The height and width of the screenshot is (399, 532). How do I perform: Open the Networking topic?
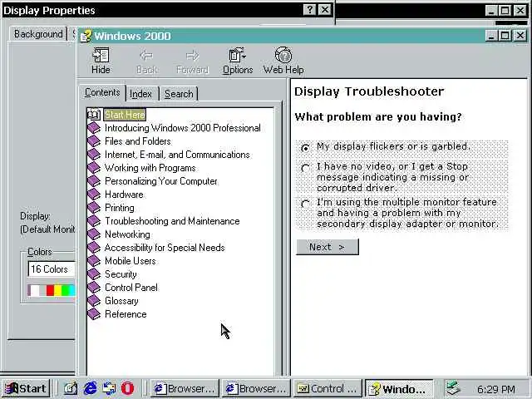[x=127, y=234]
